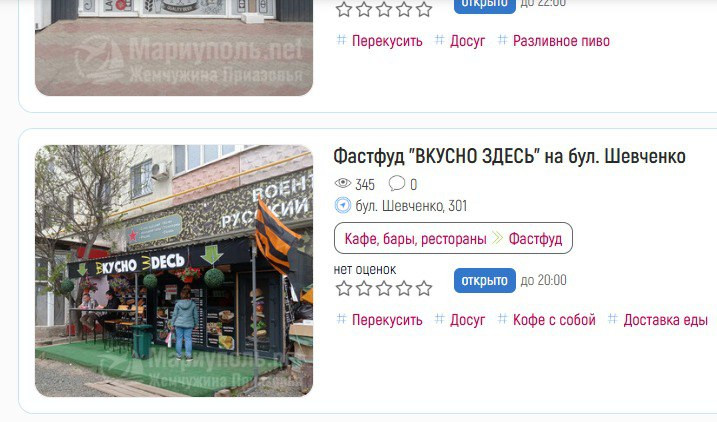This screenshot has height=422, width=717.
Task: Click the comments bubble icon showing 0
Action: [x=396, y=184]
